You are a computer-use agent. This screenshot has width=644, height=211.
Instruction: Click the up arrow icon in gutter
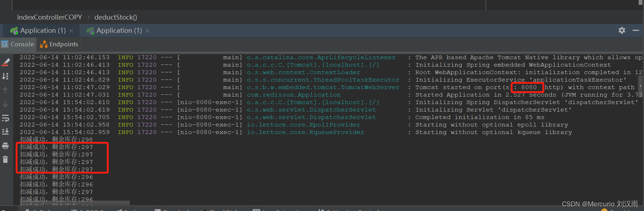pos(5,90)
